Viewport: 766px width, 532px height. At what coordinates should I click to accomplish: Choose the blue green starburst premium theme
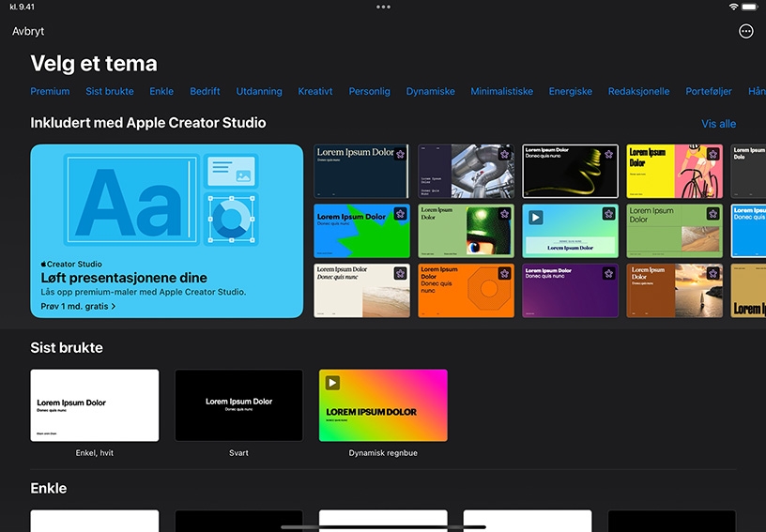[x=361, y=231]
